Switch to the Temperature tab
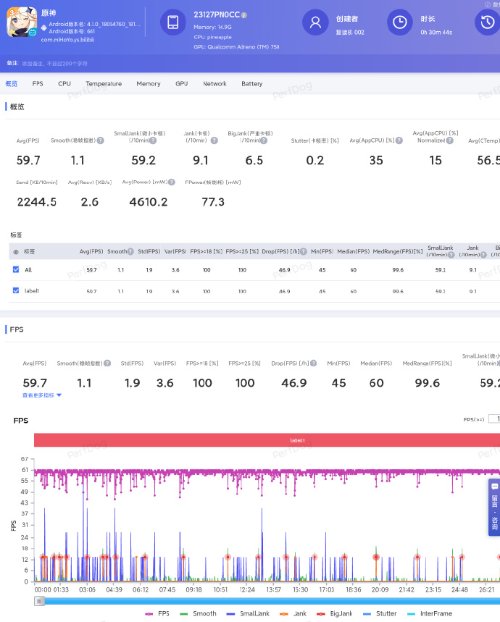Image resolution: width=500 pixels, height=622 pixels. (104, 84)
